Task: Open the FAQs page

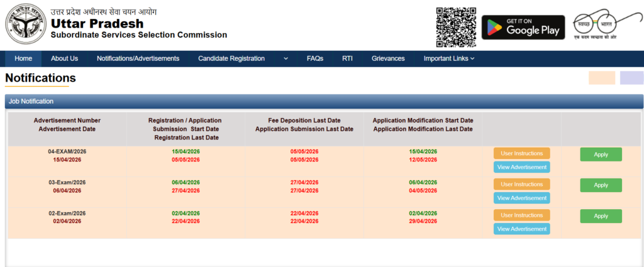Action: tap(315, 58)
